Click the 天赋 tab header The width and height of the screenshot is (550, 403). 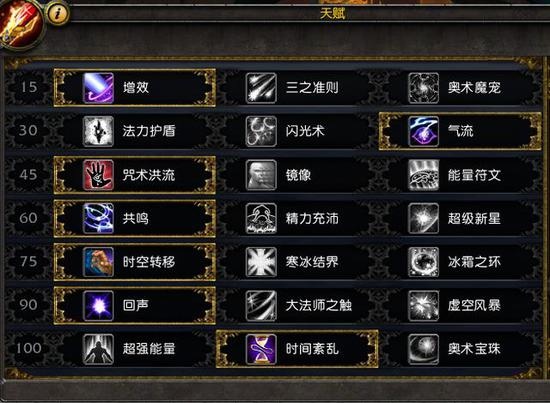332,13
